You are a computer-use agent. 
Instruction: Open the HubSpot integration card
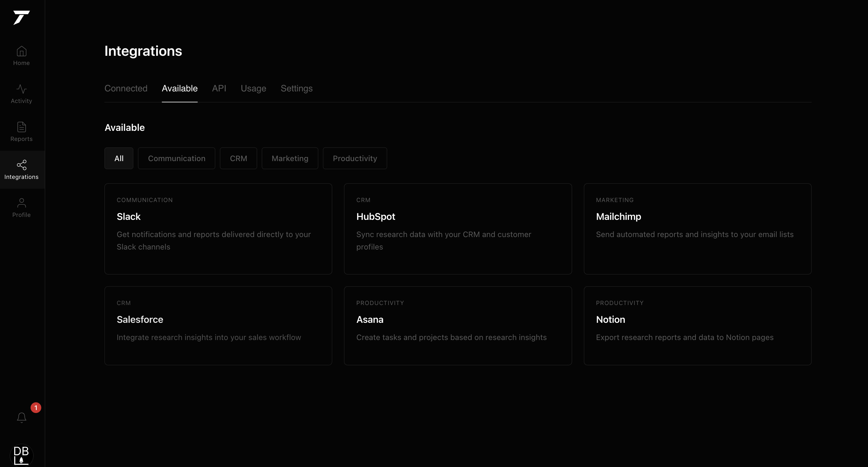point(457,229)
